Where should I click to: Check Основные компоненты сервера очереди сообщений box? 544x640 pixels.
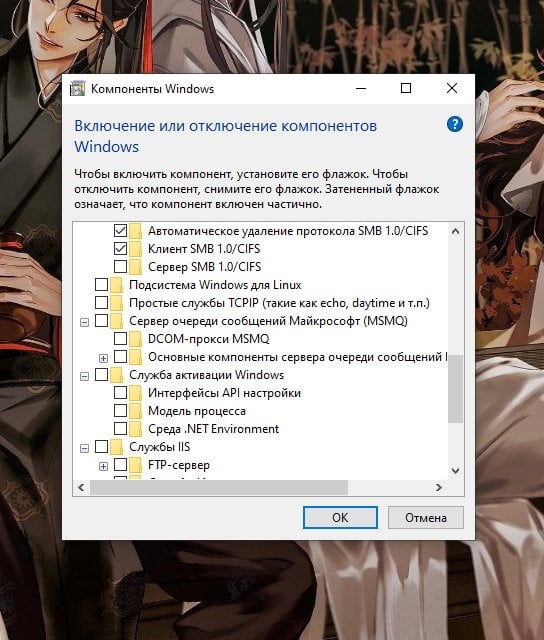point(120,356)
